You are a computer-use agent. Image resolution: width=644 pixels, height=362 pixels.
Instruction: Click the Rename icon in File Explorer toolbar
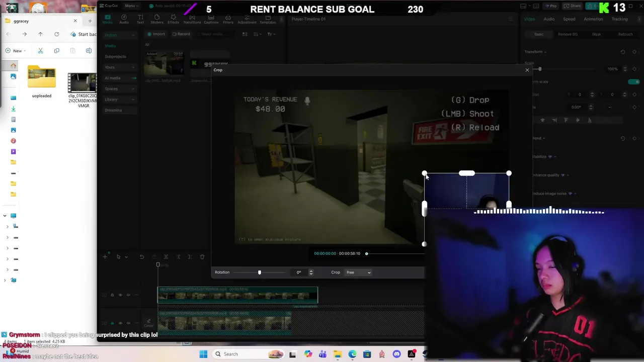(x=89, y=51)
